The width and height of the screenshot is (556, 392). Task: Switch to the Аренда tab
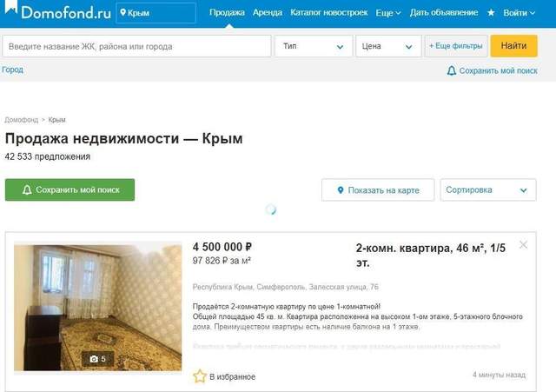click(268, 12)
